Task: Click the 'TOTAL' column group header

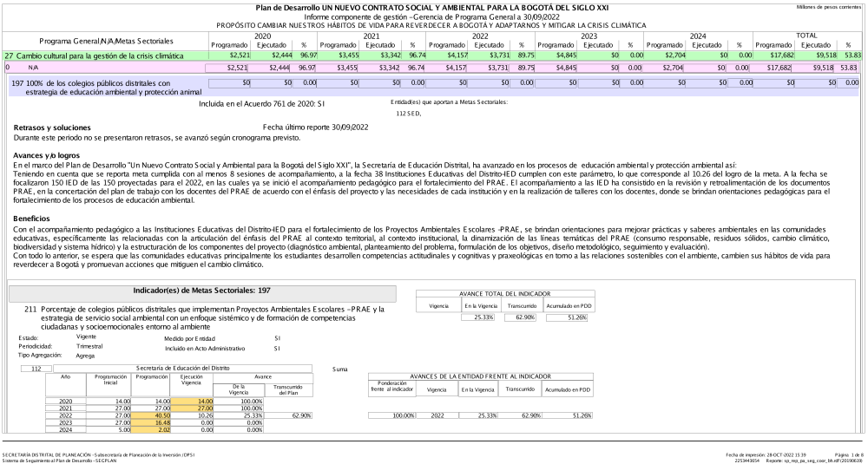Action: [806, 36]
